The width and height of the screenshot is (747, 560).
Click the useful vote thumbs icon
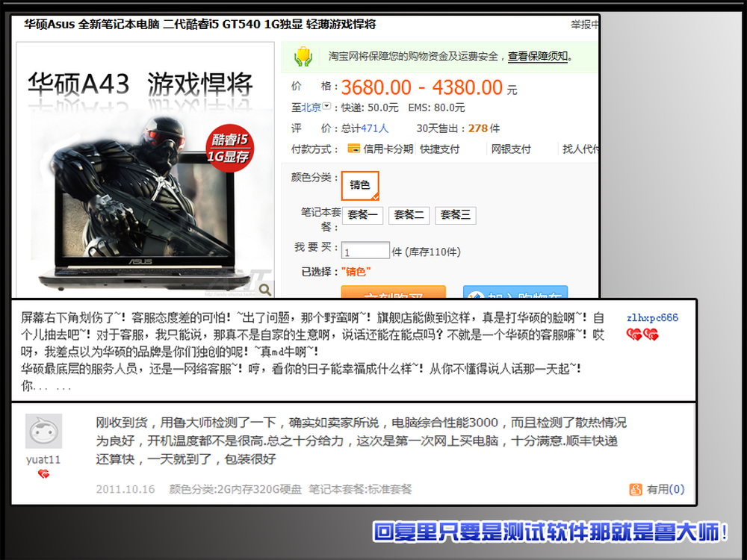(x=636, y=489)
